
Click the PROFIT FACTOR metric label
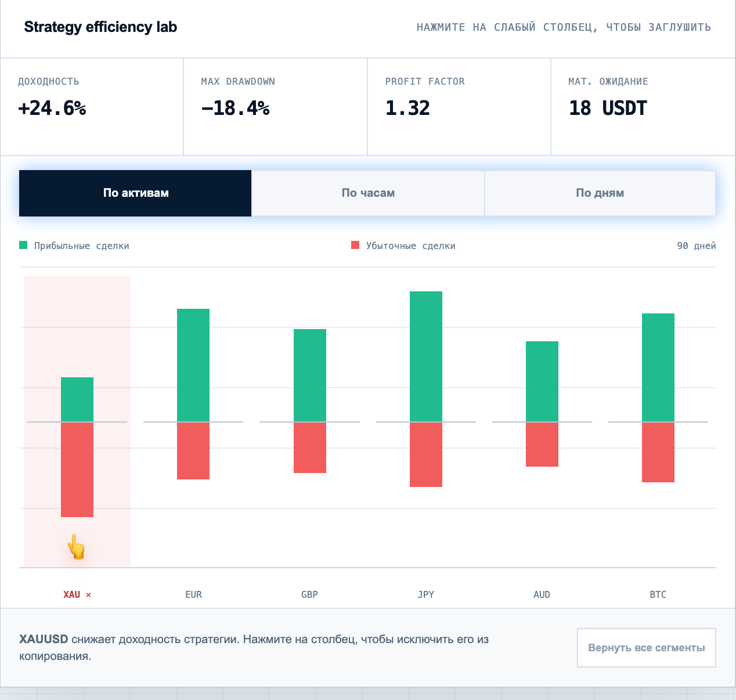coord(425,82)
